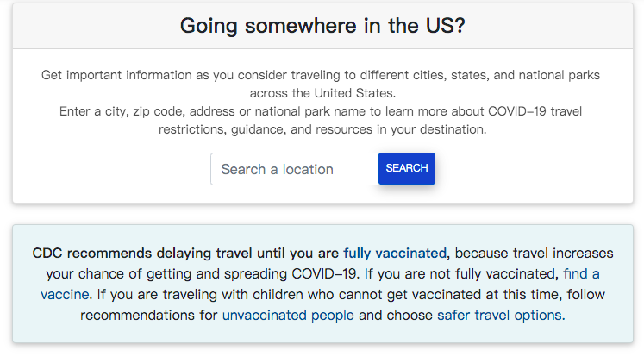The height and width of the screenshot is (357, 644).
Task: Open the fully vaccinated link
Action: (395, 254)
